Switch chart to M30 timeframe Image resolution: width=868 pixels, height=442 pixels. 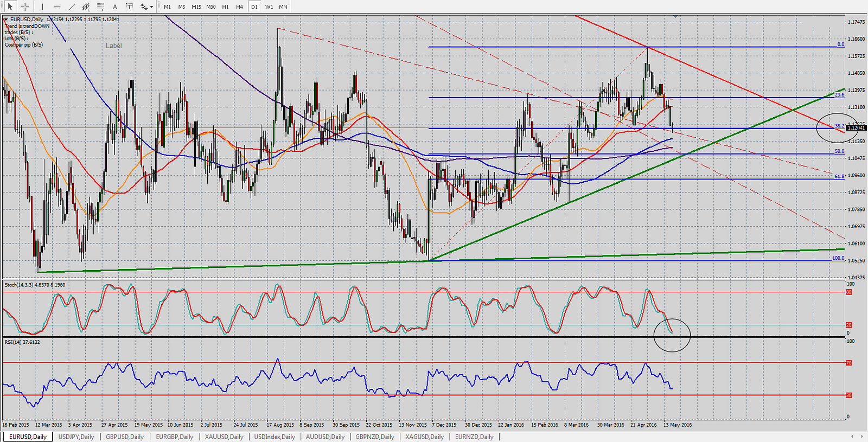211,7
